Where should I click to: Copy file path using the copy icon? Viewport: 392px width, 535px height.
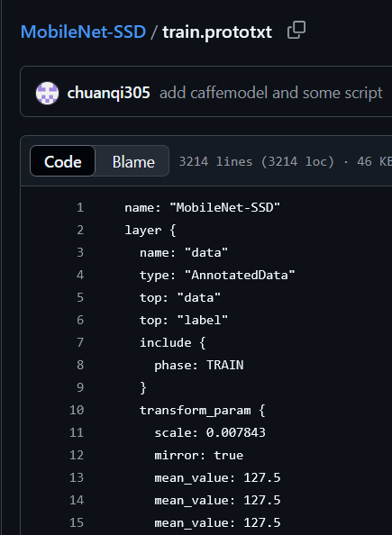pos(296,30)
